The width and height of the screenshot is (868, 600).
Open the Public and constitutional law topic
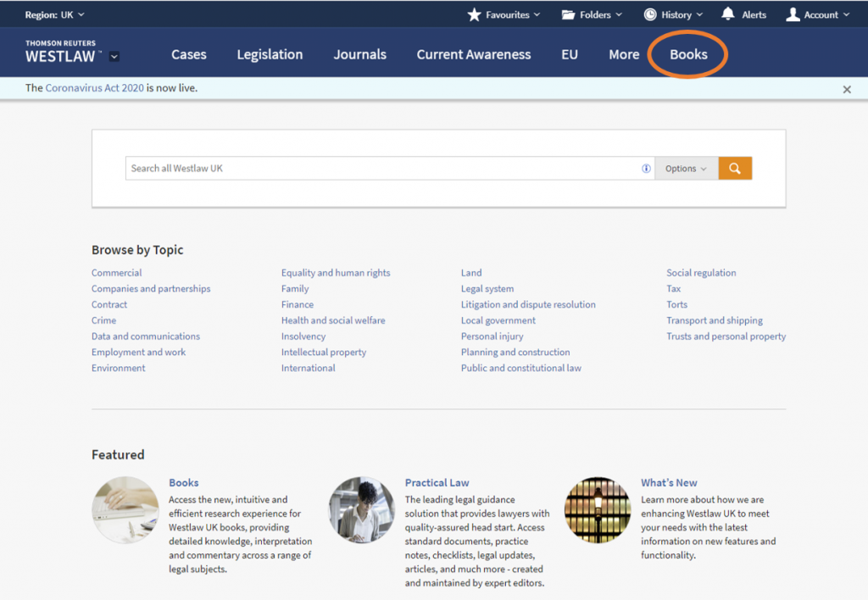point(520,368)
